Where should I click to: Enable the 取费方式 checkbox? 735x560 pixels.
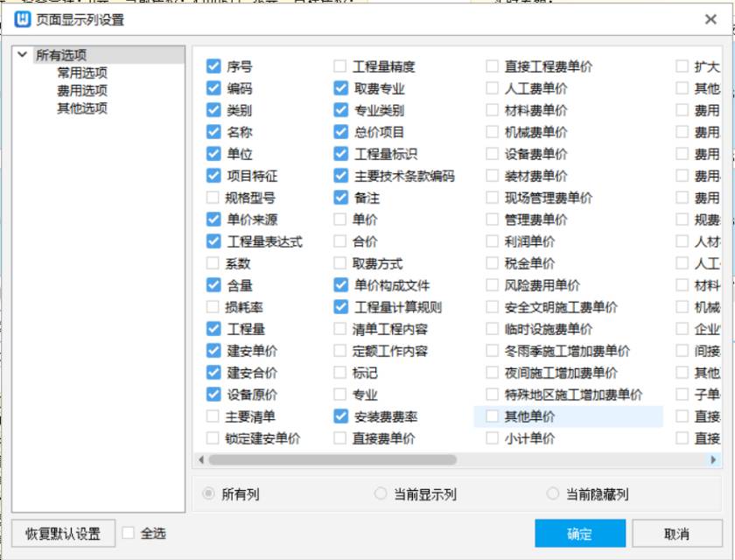pyautogui.click(x=339, y=262)
